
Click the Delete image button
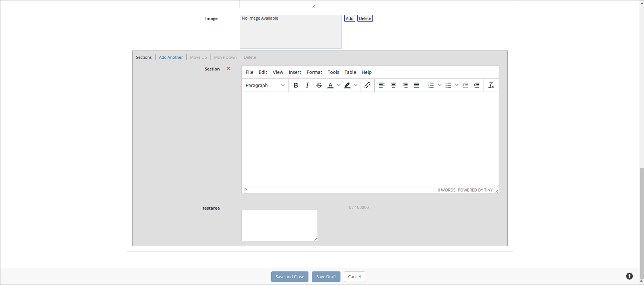pos(365,18)
